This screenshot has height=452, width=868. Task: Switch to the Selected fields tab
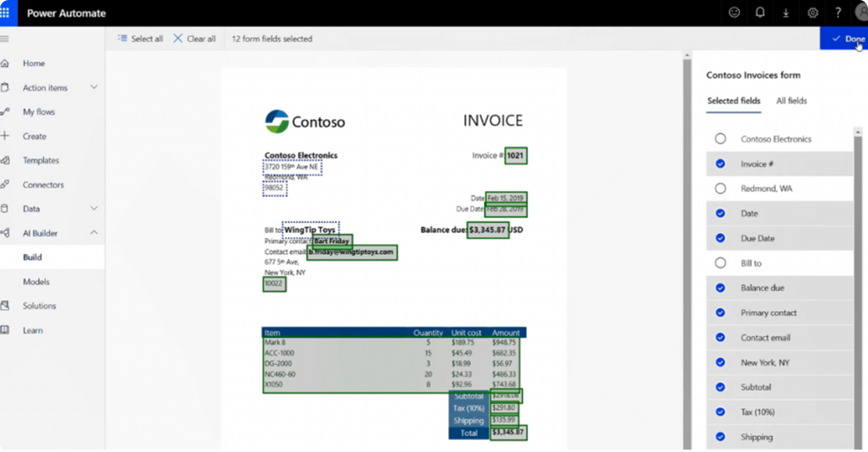tap(734, 101)
